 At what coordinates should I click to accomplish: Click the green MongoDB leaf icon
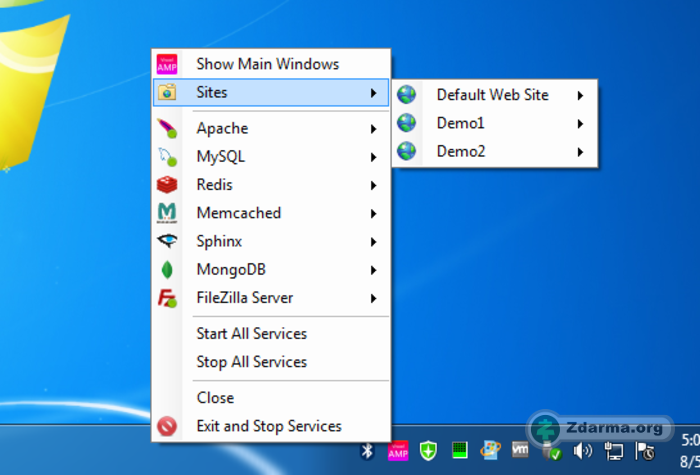pyautogui.click(x=167, y=270)
